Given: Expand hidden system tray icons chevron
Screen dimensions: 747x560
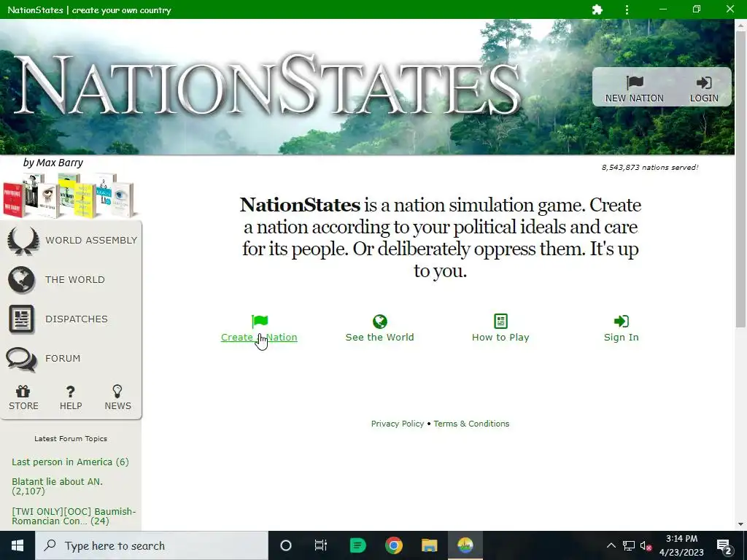Looking at the screenshot, I should coord(611,545).
